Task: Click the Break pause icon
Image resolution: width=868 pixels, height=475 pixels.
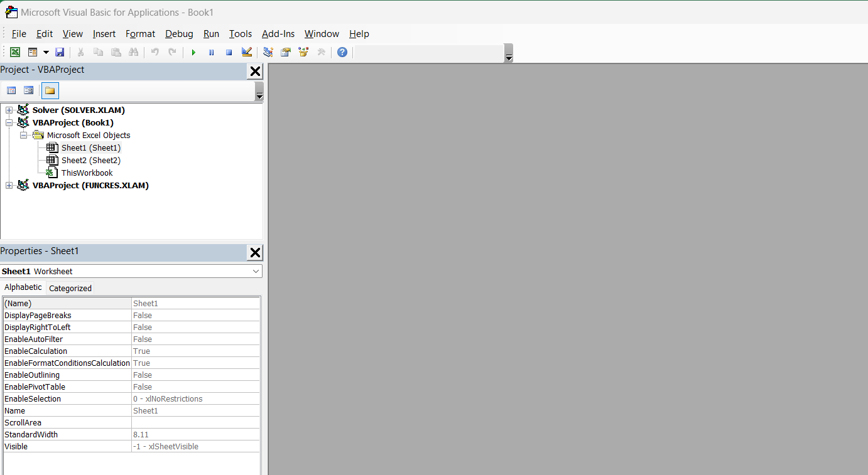Action: (211, 52)
